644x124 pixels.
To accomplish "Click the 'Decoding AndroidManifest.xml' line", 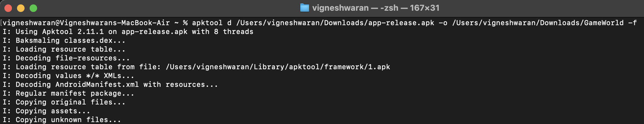I will point(110,85).
